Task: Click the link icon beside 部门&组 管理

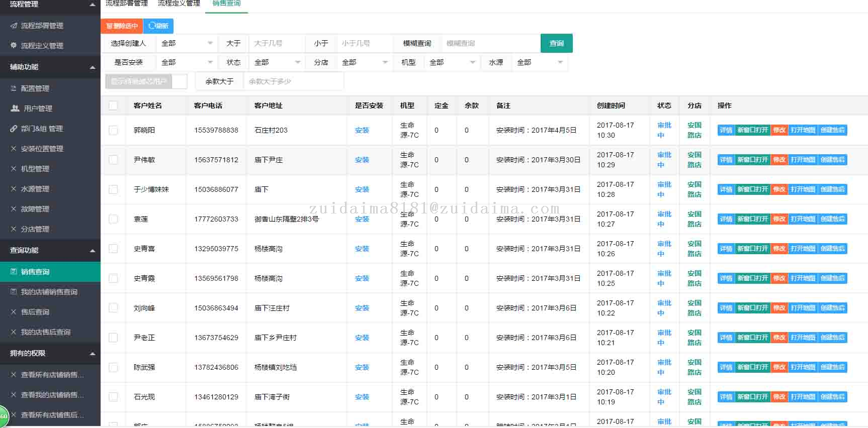Action: (14, 129)
